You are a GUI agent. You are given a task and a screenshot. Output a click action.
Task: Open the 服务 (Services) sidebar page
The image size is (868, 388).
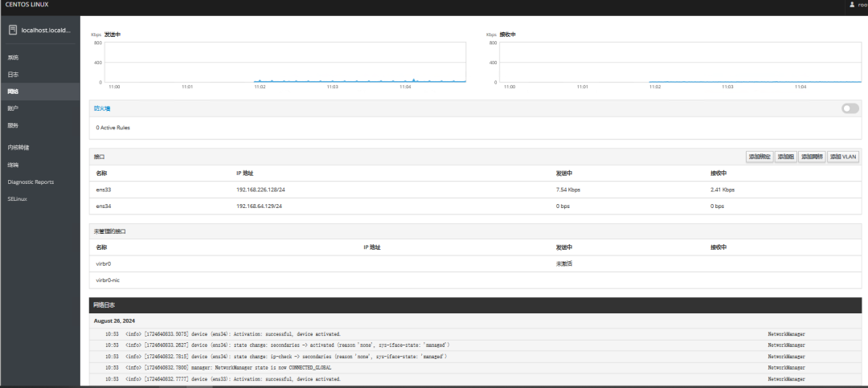14,125
